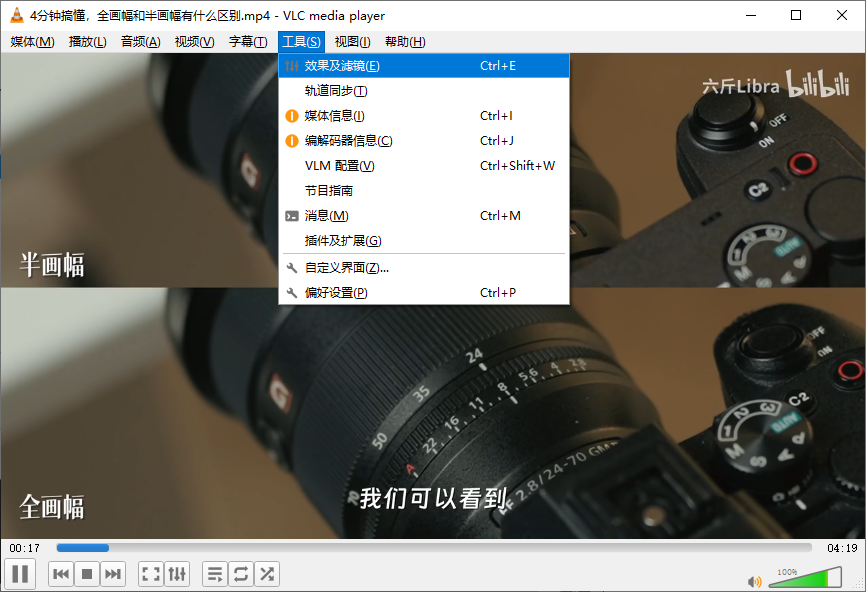The height and width of the screenshot is (592, 866).
Task: Maximize the VLC window
Action: (796, 15)
